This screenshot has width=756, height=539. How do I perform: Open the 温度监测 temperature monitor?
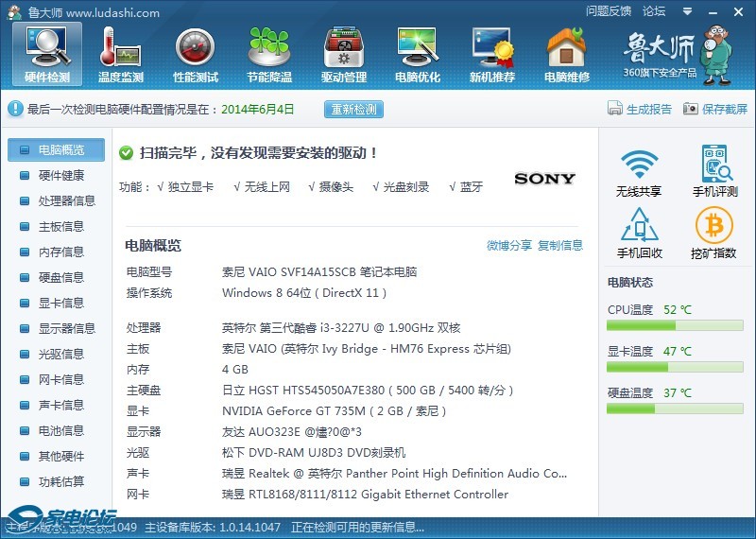pos(120,55)
